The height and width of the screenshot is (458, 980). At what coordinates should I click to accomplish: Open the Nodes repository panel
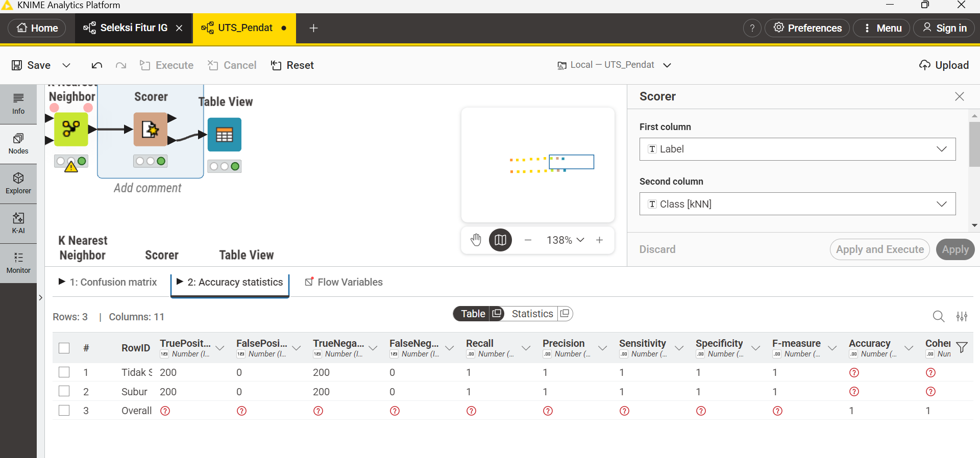pos(18,144)
